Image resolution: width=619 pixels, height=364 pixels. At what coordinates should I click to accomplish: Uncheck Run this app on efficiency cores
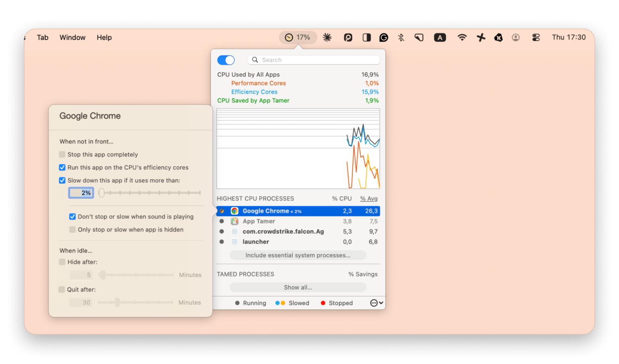(x=62, y=167)
